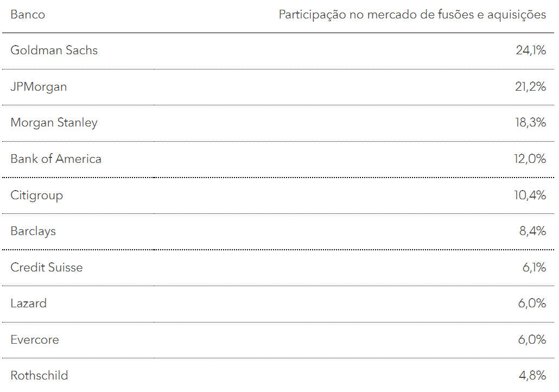This screenshot has width=559, height=392.
Task: Select the 12,0% value cell
Action: pos(530,159)
